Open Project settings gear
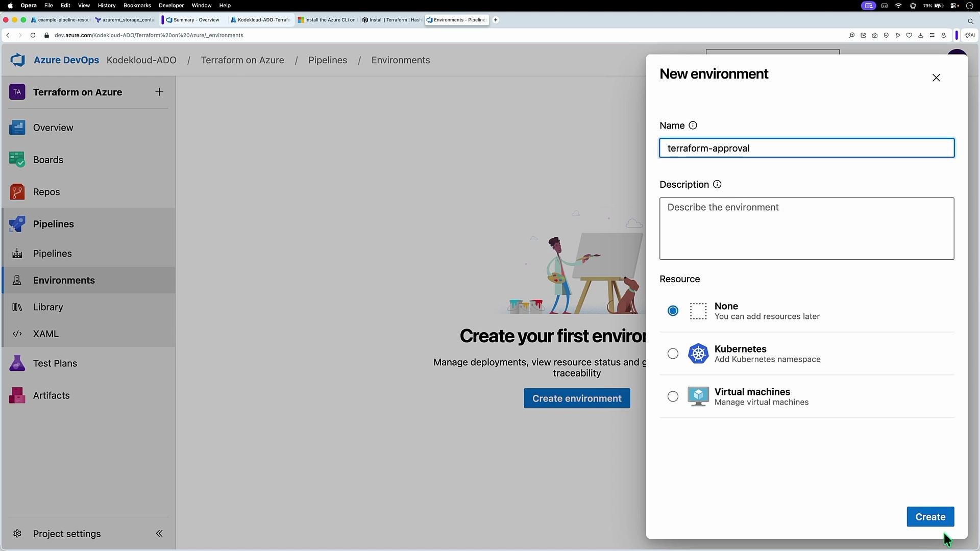Viewport: 980px width, 551px height. pyautogui.click(x=17, y=534)
